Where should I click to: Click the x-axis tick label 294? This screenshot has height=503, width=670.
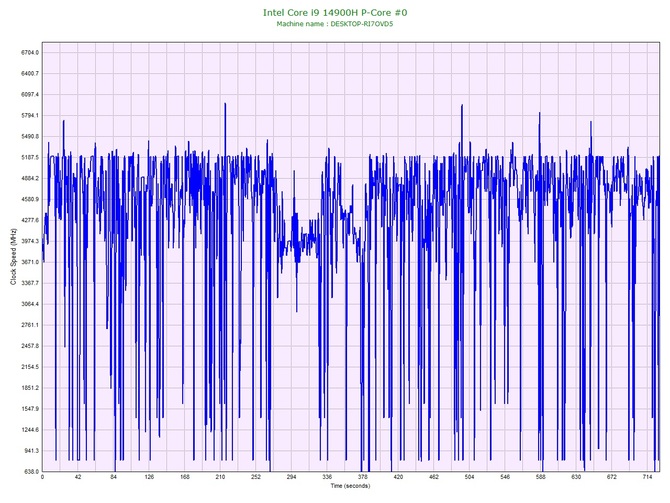pos(291,477)
